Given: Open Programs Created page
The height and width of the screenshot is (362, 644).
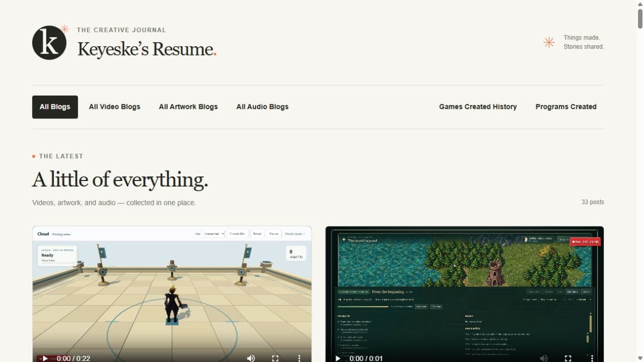Looking at the screenshot, I should tap(566, 107).
